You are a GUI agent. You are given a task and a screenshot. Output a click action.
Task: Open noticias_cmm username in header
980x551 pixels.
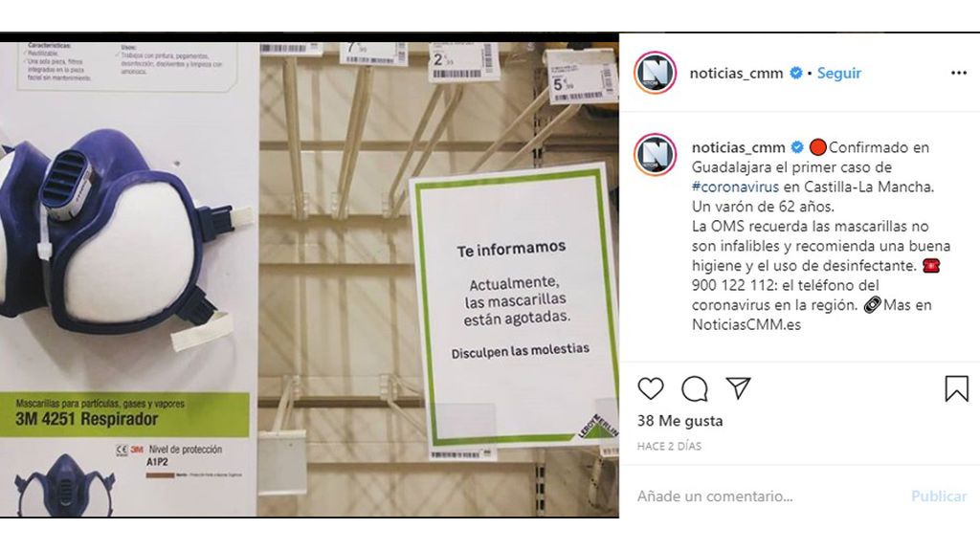[736, 73]
